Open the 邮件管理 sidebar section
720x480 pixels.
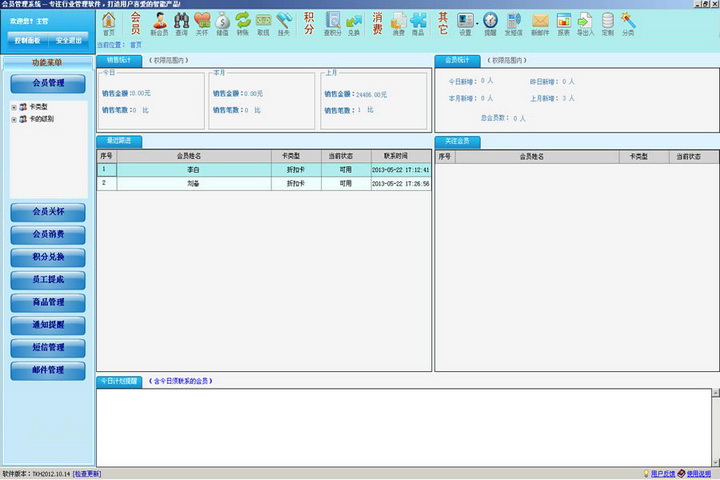coord(48,370)
